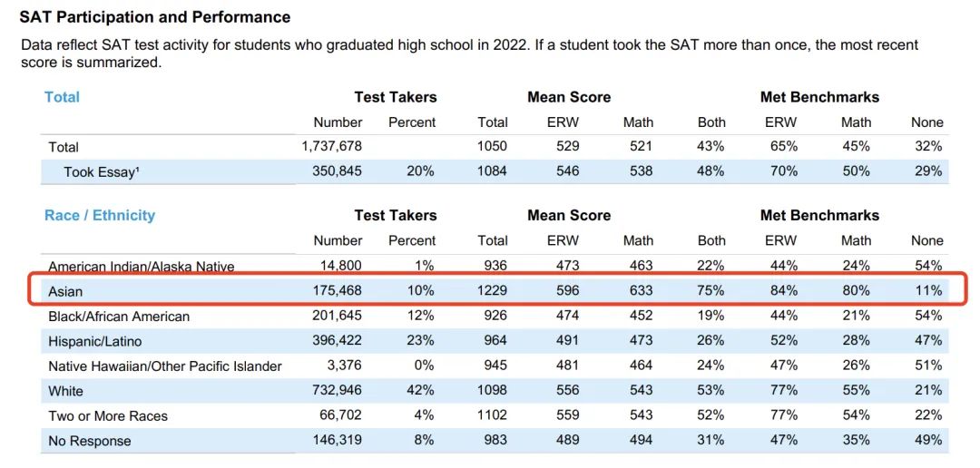
Task: Select the "Asian" row label
Action: click(x=65, y=291)
